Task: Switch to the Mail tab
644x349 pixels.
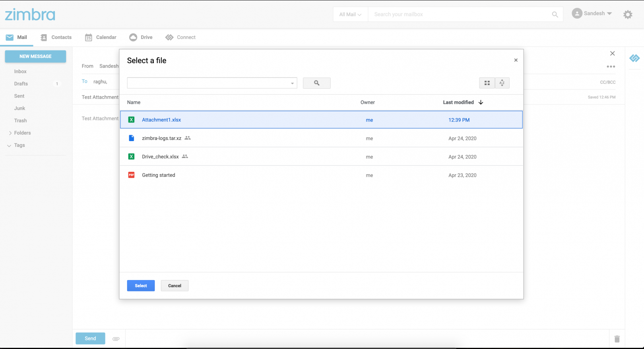Action: tap(16, 37)
